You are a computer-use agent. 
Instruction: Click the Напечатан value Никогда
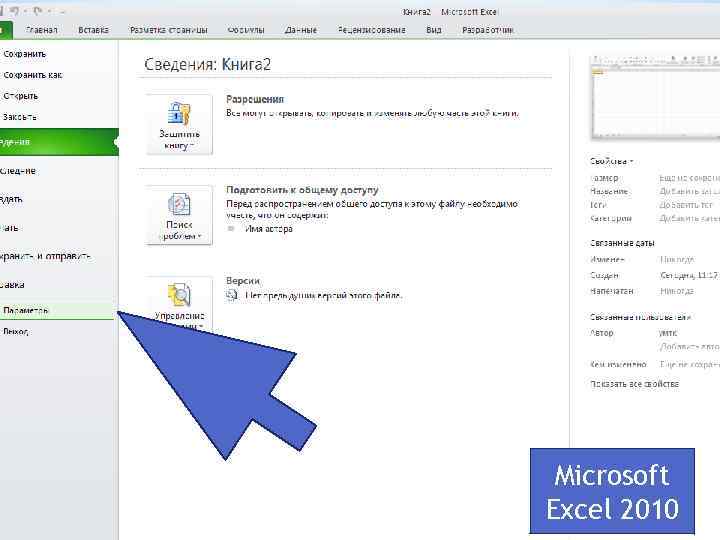pos(677,291)
